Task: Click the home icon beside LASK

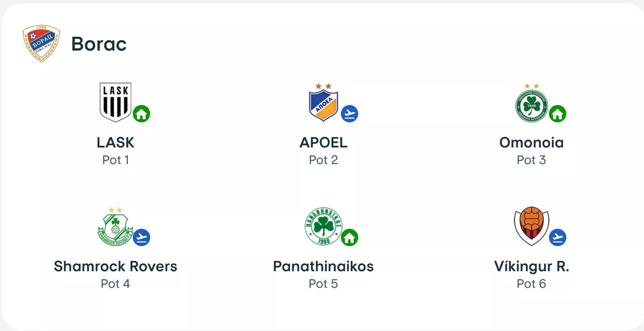Action: coord(142,114)
